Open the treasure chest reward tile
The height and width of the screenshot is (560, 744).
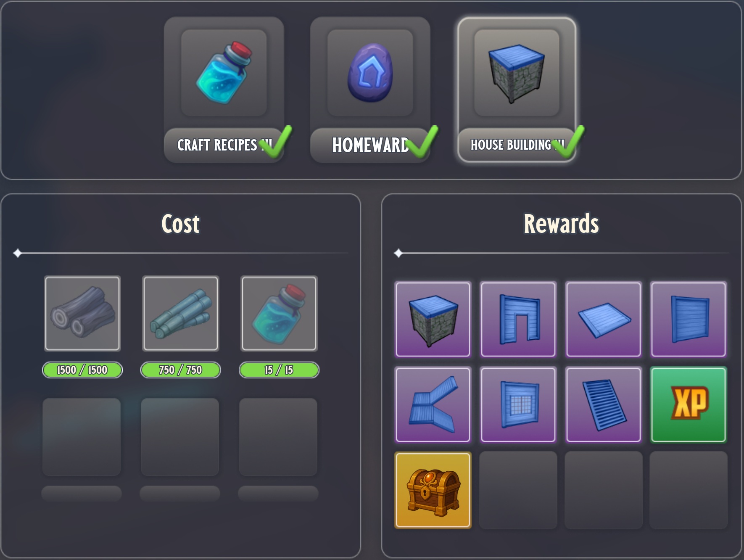tap(433, 490)
